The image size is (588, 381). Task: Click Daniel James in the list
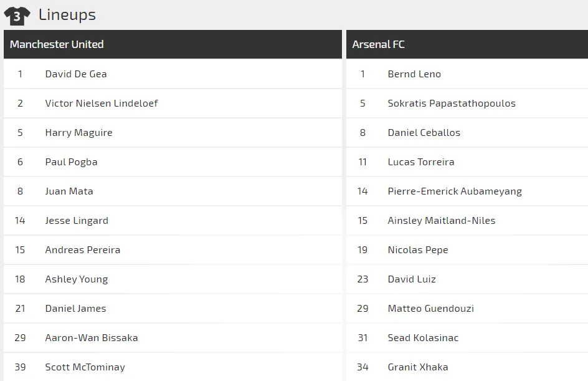click(x=75, y=308)
